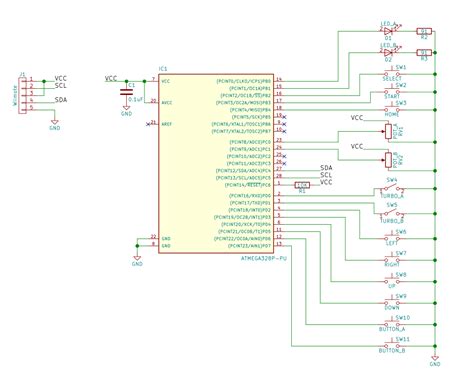Screen dimensions: 474x385
Task: Click the TURBO_A label under SW4
Action: point(392,196)
